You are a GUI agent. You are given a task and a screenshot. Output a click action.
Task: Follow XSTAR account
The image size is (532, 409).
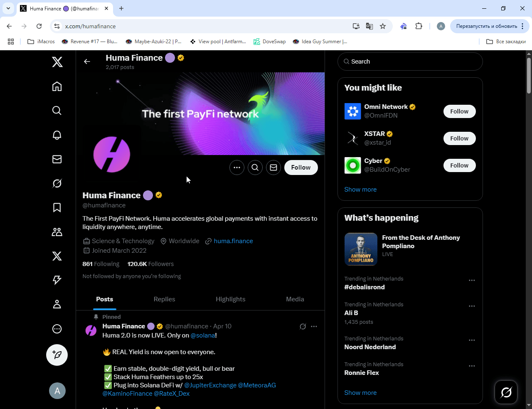pyautogui.click(x=459, y=138)
